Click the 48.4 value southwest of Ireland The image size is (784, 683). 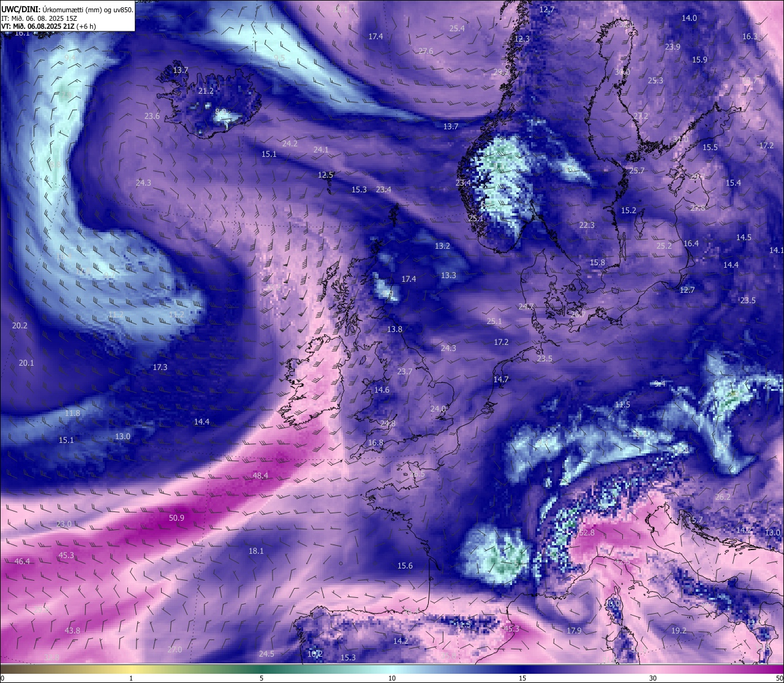click(x=260, y=475)
